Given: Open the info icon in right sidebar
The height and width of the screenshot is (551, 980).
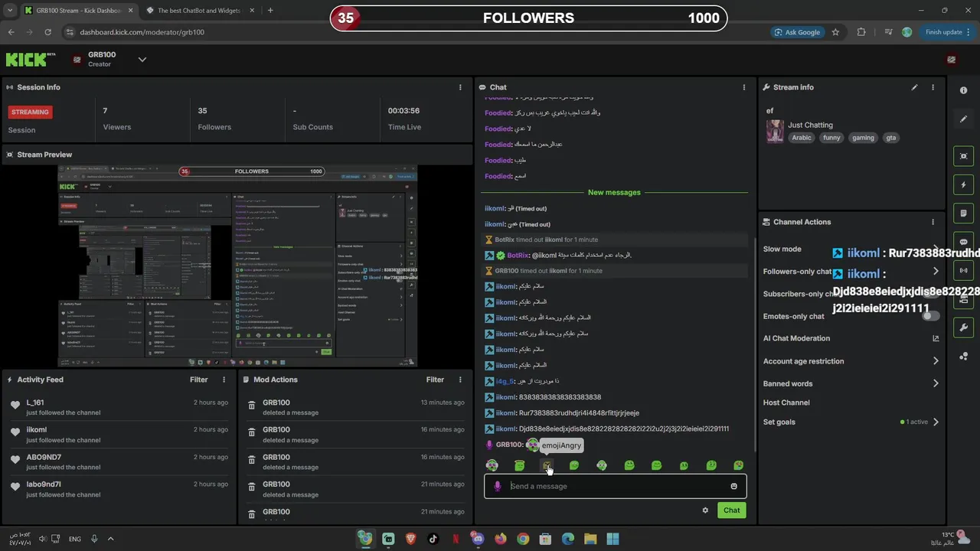Looking at the screenshot, I should 963,90.
